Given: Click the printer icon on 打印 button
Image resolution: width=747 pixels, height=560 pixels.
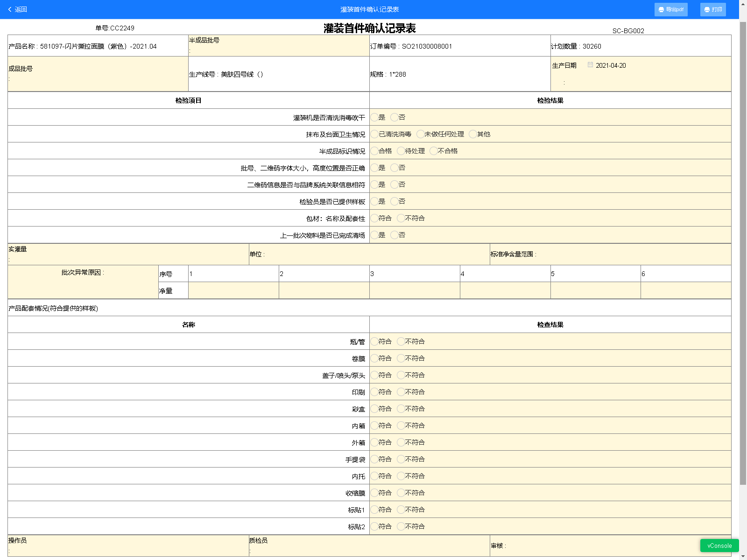Looking at the screenshot, I should (x=707, y=10).
